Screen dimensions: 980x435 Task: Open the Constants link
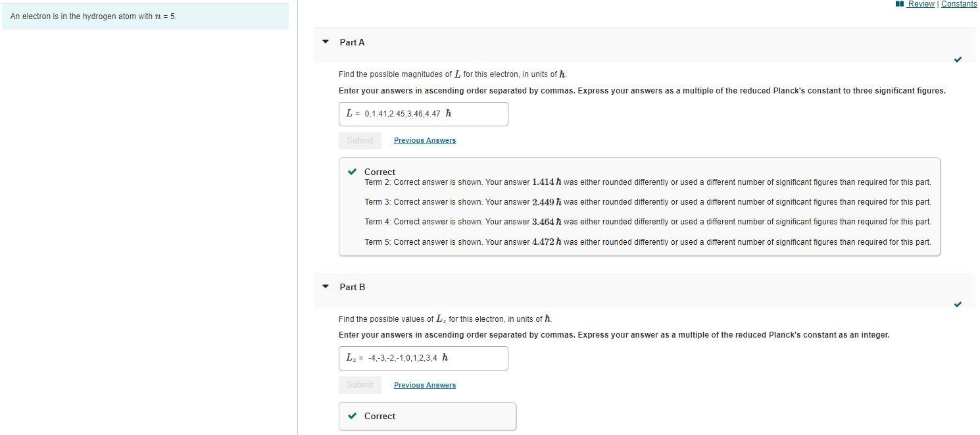959,4
